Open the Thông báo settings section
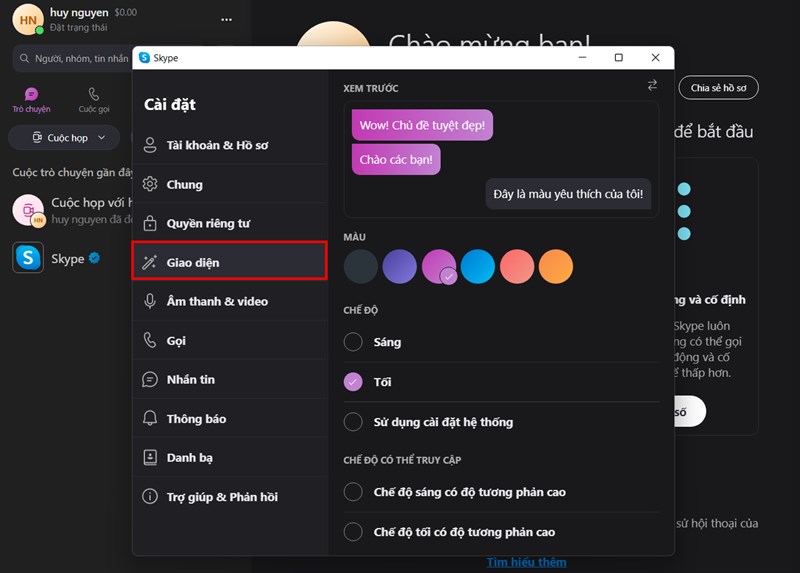 [x=230, y=419]
